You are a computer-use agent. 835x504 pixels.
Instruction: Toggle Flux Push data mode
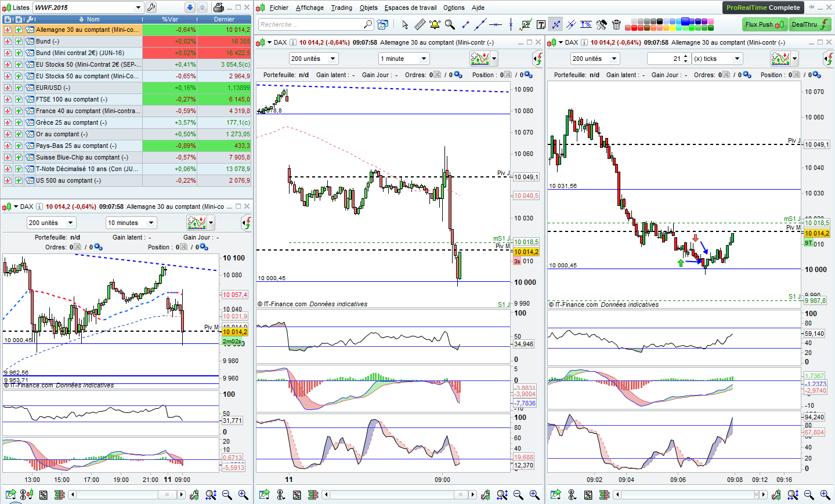764,24
